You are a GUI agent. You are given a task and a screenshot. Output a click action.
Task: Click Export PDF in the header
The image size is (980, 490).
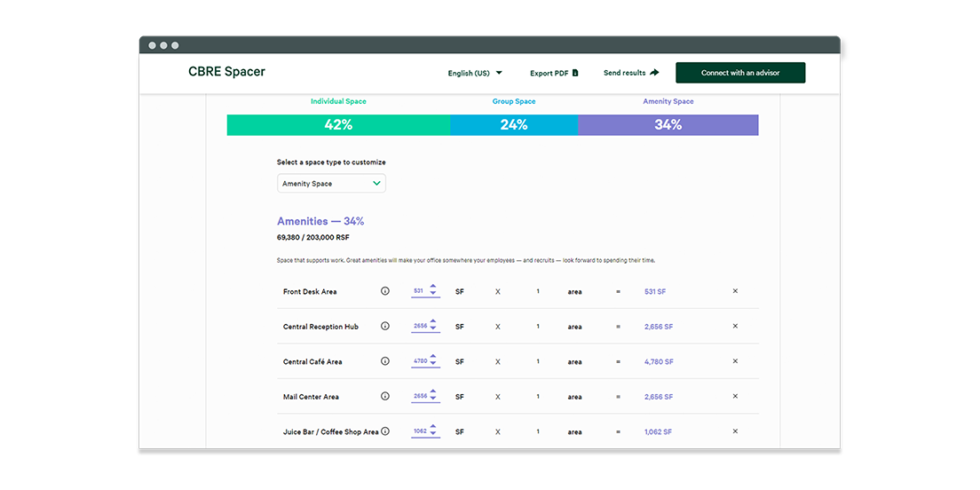pyautogui.click(x=554, y=73)
